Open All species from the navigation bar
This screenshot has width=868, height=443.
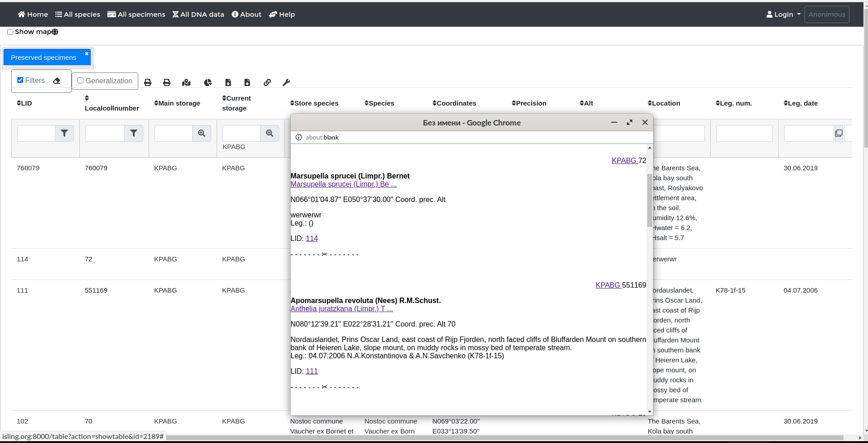pos(78,14)
